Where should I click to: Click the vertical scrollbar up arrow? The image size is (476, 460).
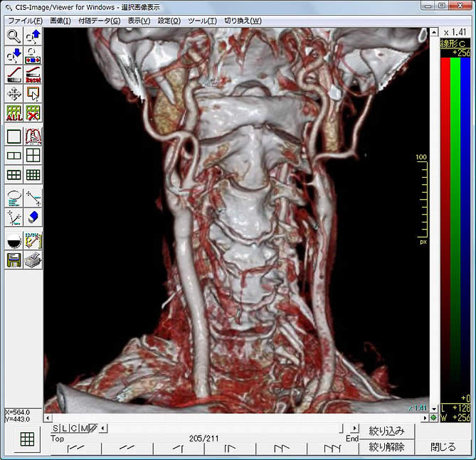434,31
